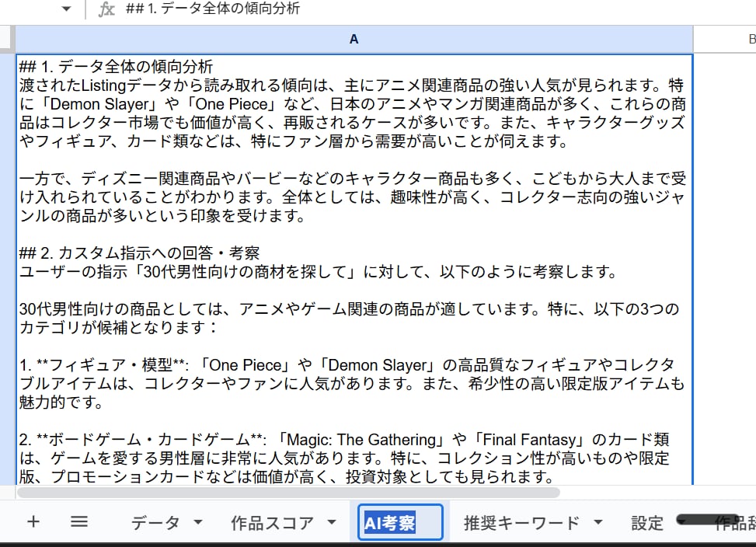
Task: Click the horizontal scrollbar below the cell
Action: (288, 493)
